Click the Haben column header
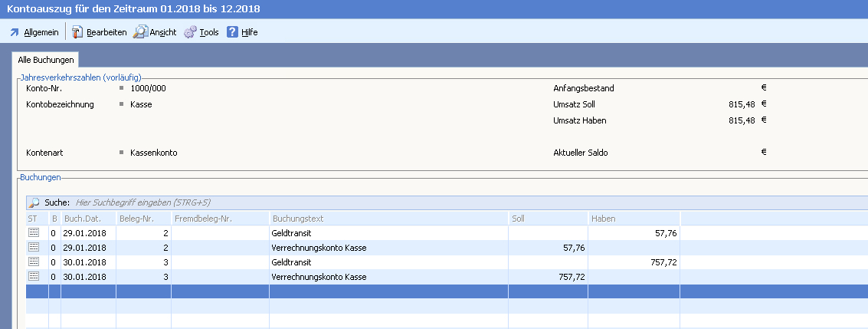This screenshot has height=329, width=868. [634, 219]
